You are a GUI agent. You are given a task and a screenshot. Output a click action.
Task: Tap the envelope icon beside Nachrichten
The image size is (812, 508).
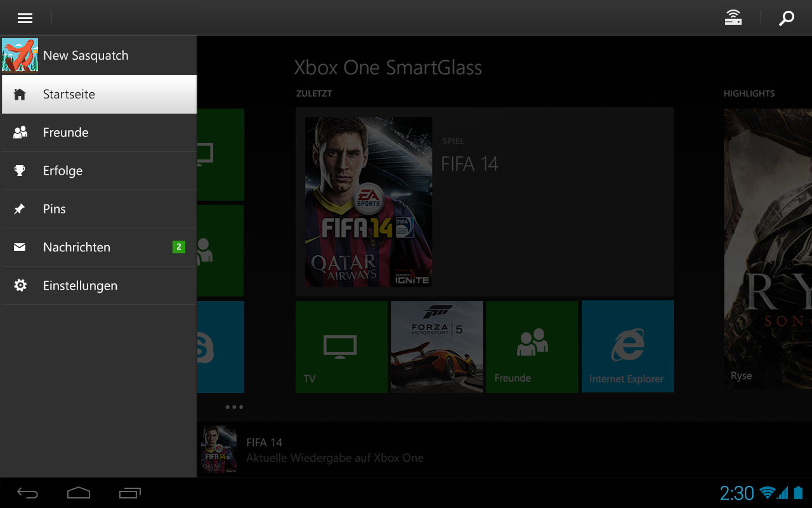click(x=20, y=247)
